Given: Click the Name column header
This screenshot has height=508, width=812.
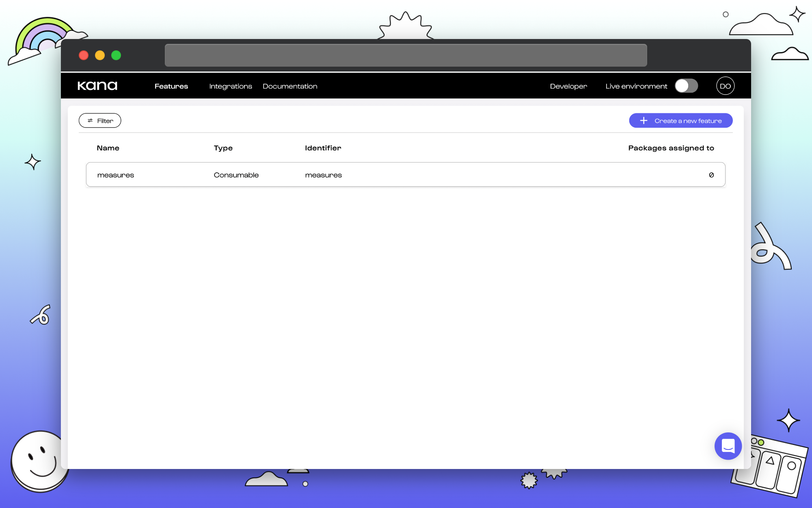Looking at the screenshot, I should (108, 148).
